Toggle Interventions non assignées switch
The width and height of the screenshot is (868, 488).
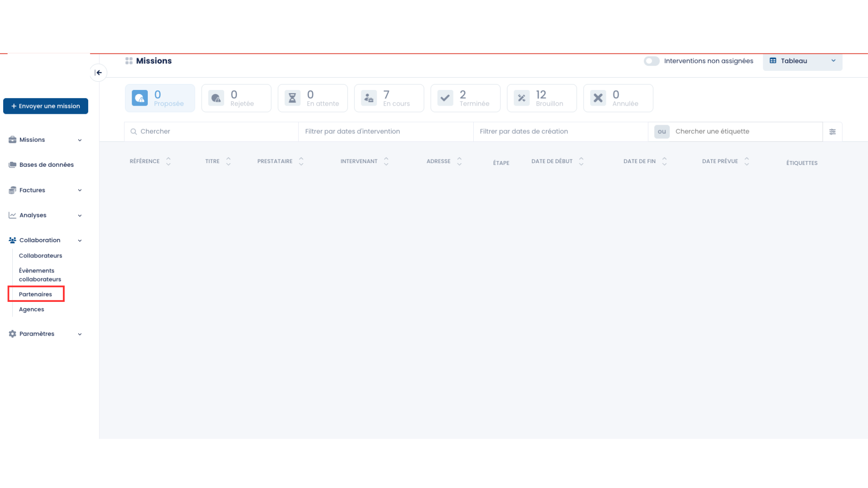point(651,61)
